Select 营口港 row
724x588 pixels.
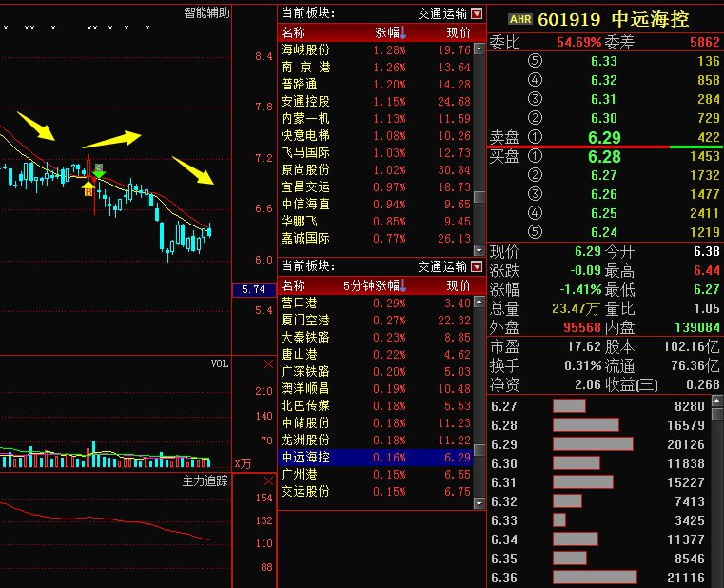click(x=376, y=303)
